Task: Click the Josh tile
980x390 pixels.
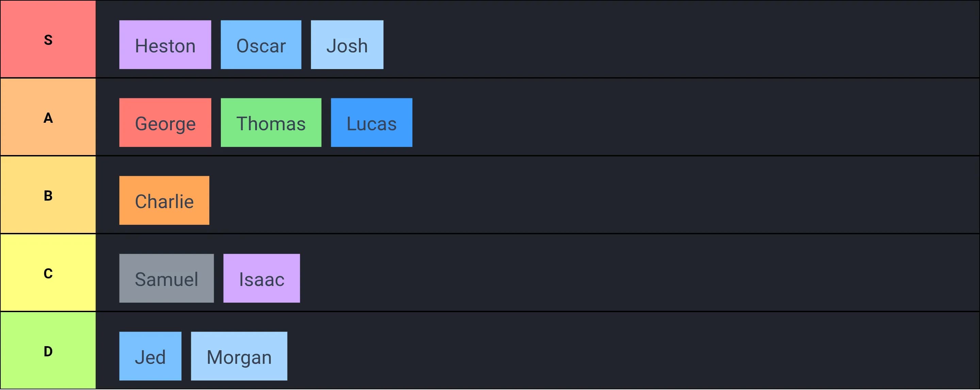Action: tap(347, 45)
